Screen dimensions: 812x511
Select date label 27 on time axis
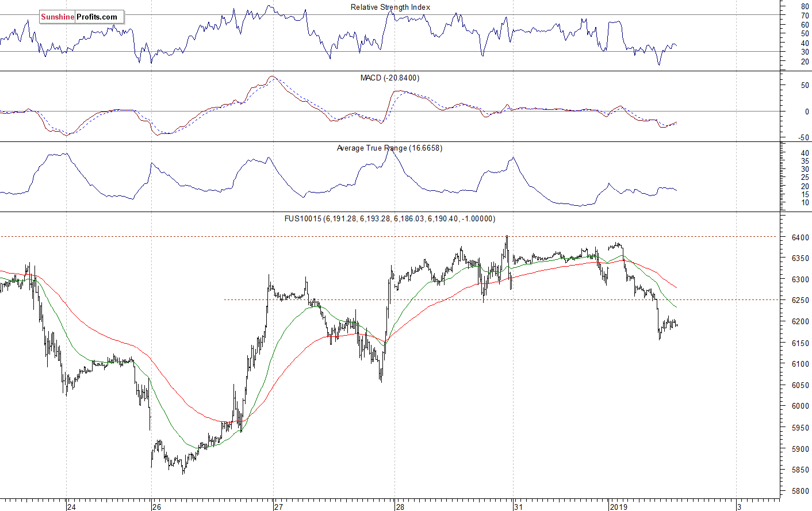point(279,507)
